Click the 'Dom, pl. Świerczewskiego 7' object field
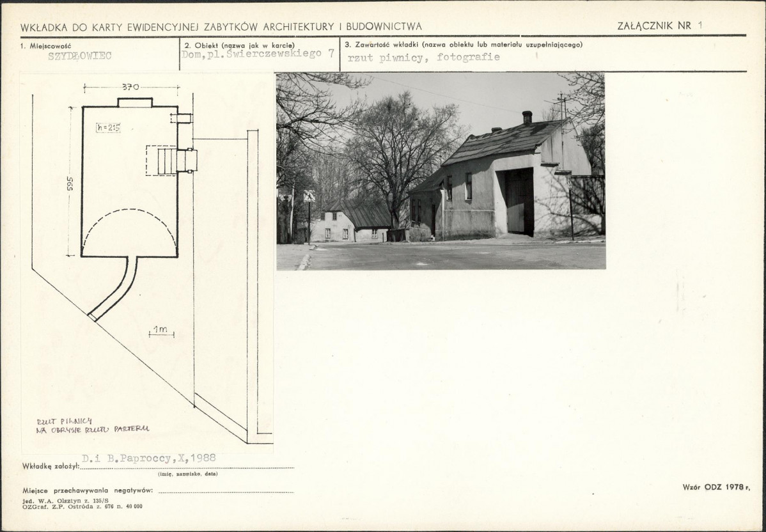Screen dimensions: 766x532 click(x=258, y=54)
